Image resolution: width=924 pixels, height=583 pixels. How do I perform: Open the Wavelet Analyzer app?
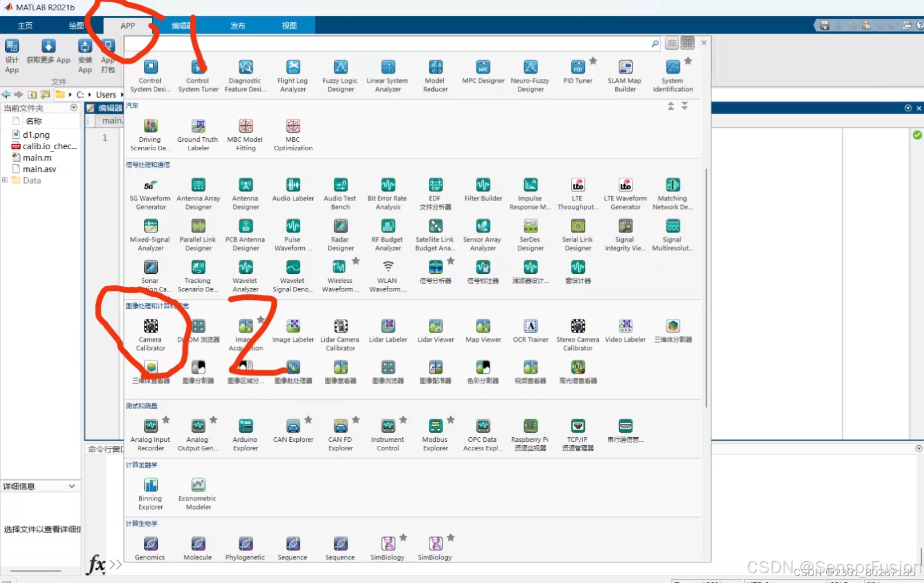point(245,275)
